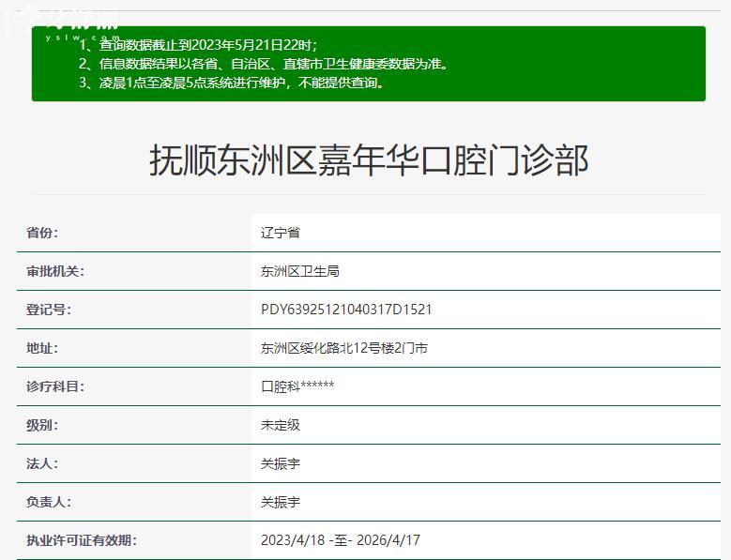Viewport: 731px width, 560px height.
Task: Select the value 辽宁省
Action: point(281,233)
